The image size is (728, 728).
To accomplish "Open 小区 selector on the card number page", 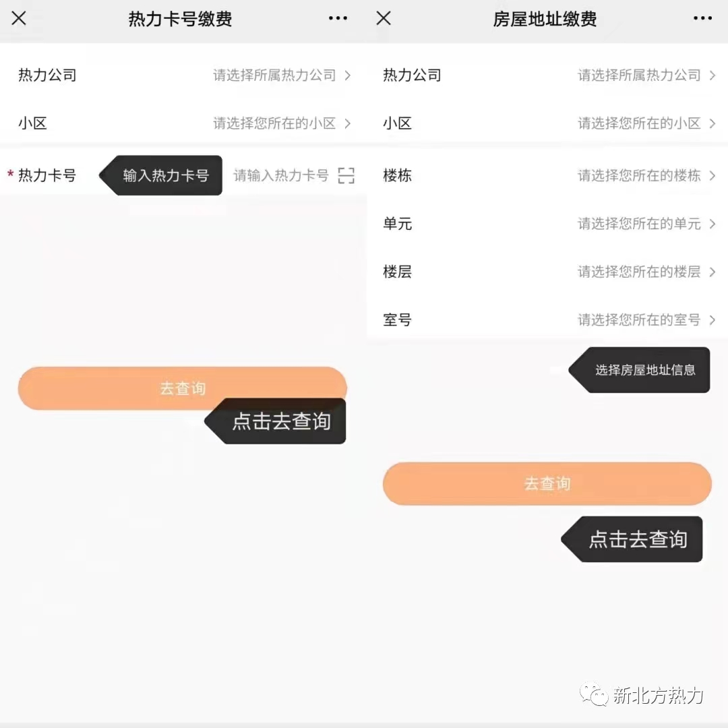I will (282, 123).
